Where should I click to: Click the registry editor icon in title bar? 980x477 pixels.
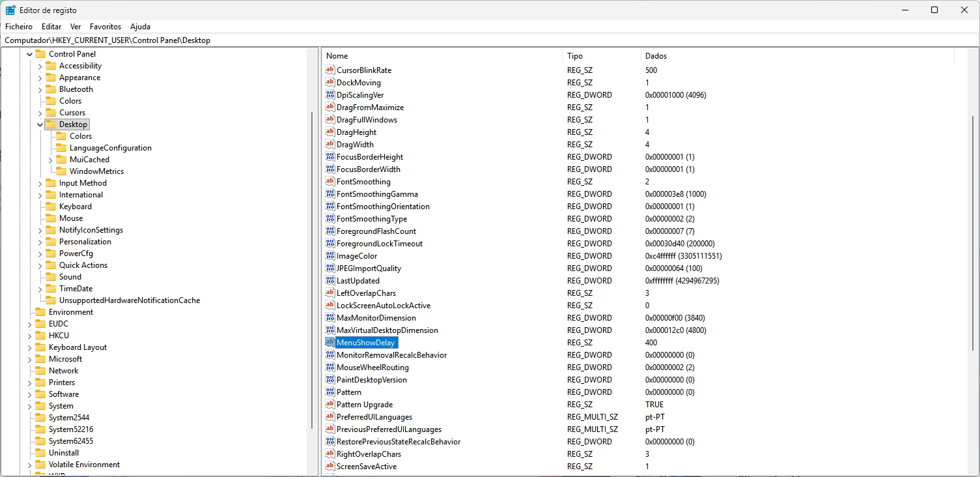[x=8, y=9]
